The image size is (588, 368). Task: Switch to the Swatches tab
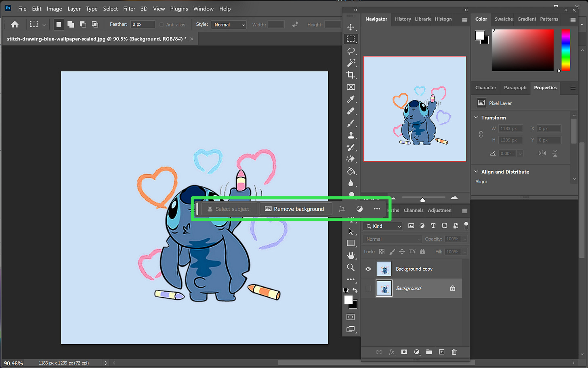(x=504, y=19)
